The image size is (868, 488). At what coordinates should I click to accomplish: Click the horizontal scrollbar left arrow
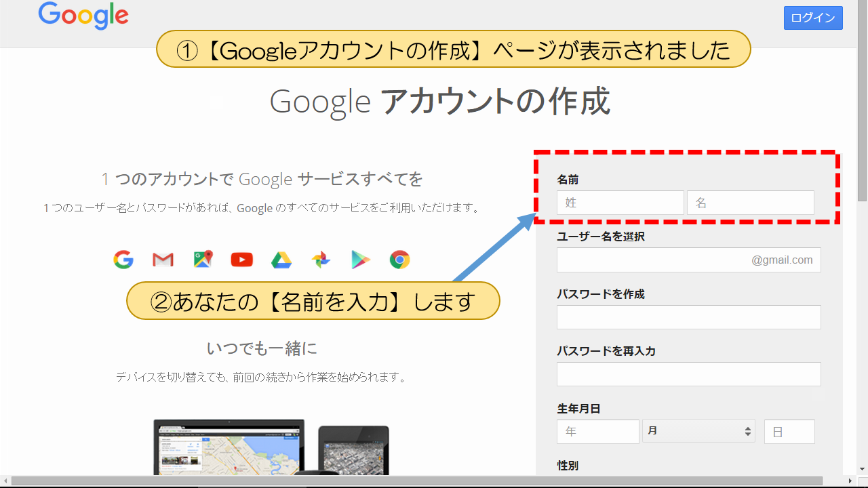click(x=5, y=481)
